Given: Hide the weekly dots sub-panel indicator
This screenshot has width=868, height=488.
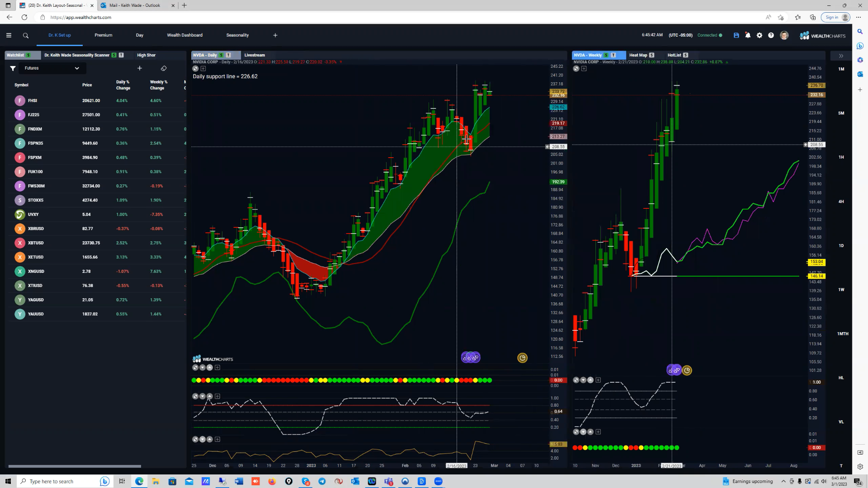Looking at the screenshot, I should click(576, 432).
